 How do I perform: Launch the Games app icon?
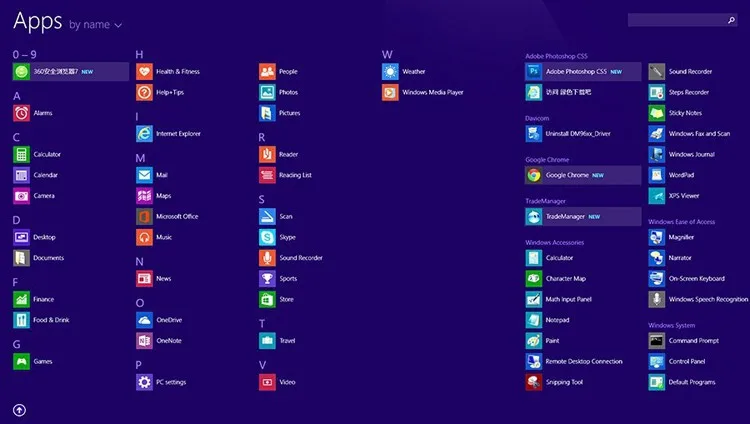pyautogui.click(x=21, y=361)
